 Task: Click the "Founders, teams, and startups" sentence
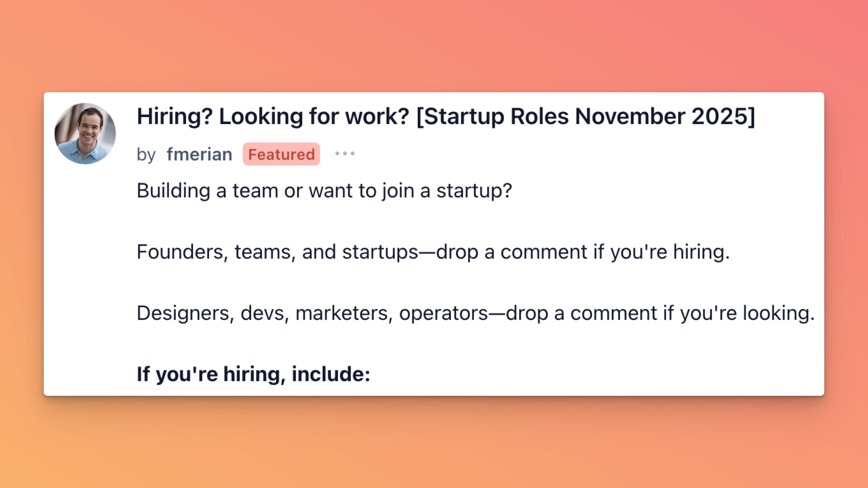coord(433,252)
